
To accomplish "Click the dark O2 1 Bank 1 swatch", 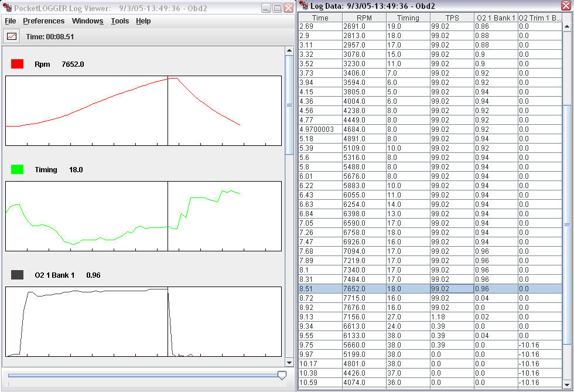I will coord(18,275).
